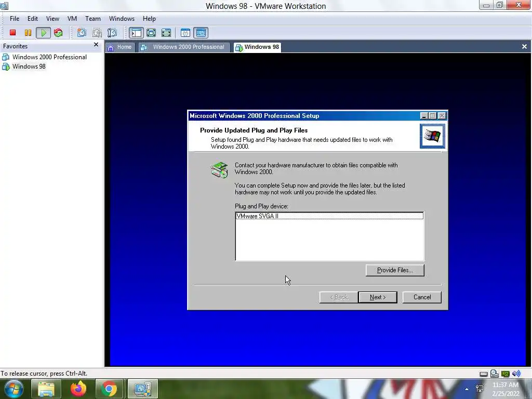Select VMware SVGA II in device list

tap(329, 216)
